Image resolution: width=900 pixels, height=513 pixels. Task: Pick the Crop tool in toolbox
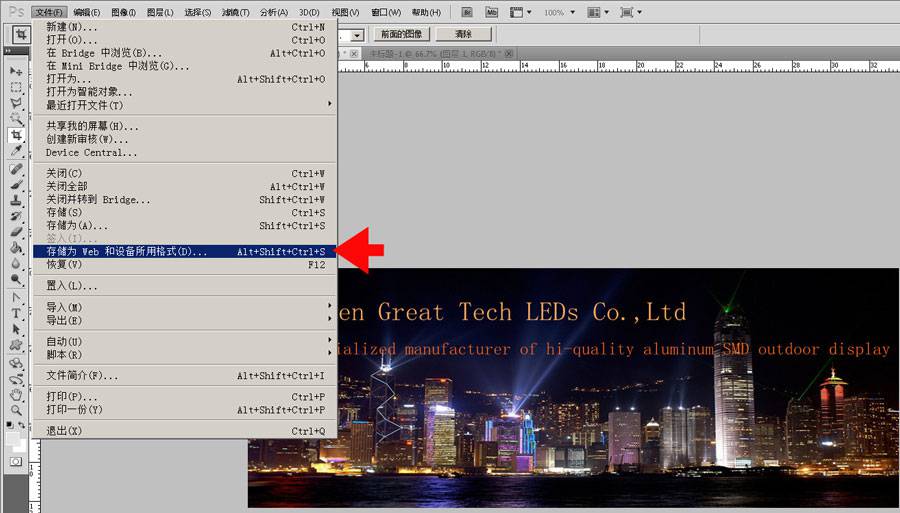(x=16, y=135)
